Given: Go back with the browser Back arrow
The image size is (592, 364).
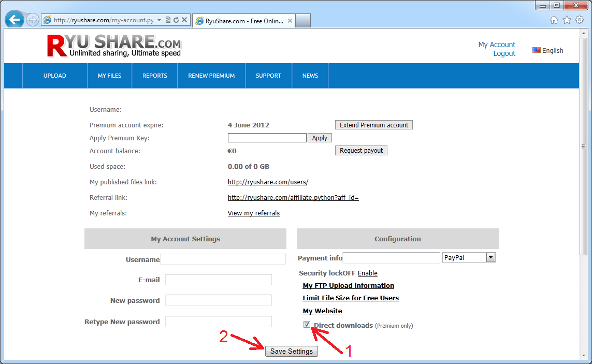Looking at the screenshot, I should tap(15, 20).
